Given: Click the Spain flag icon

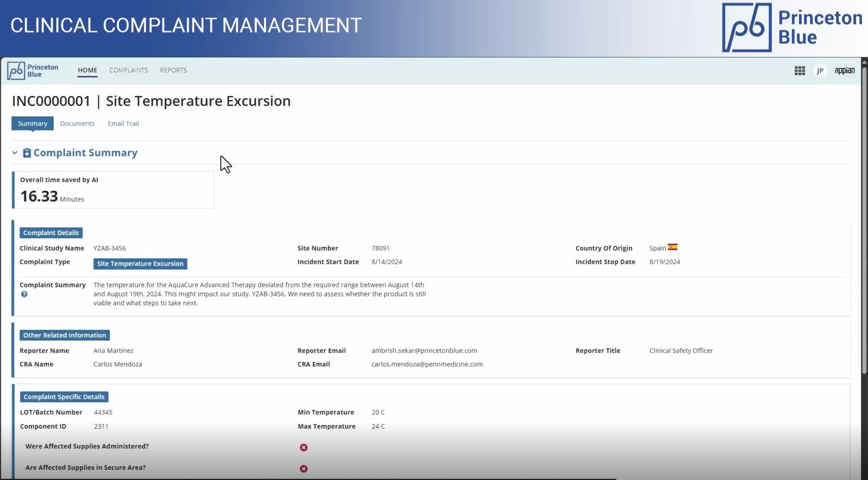Looking at the screenshot, I should tap(672, 247).
